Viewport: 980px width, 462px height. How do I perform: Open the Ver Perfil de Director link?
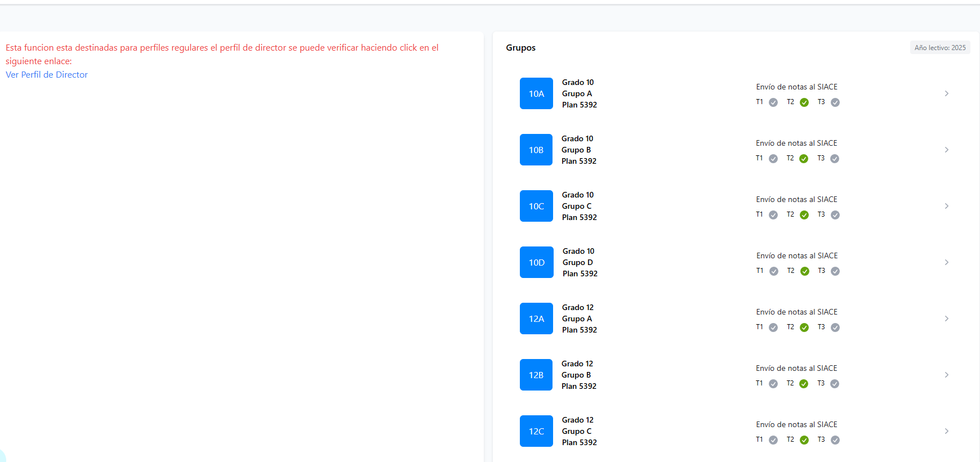coord(47,75)
